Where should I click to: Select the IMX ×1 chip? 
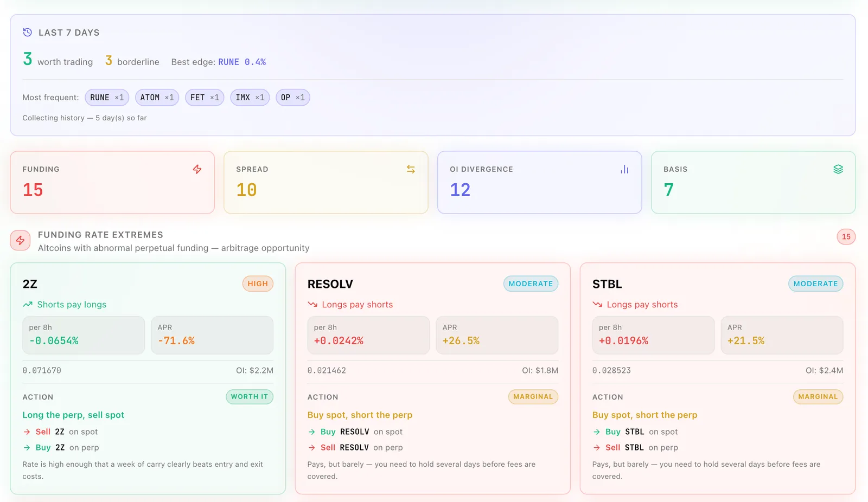[250, 98]
